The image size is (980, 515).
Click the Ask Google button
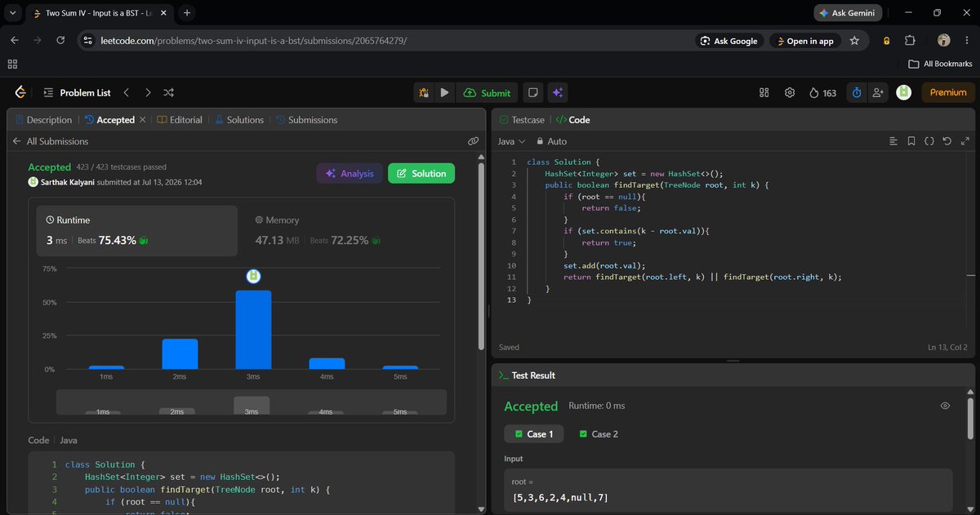(x=728, y=41)
